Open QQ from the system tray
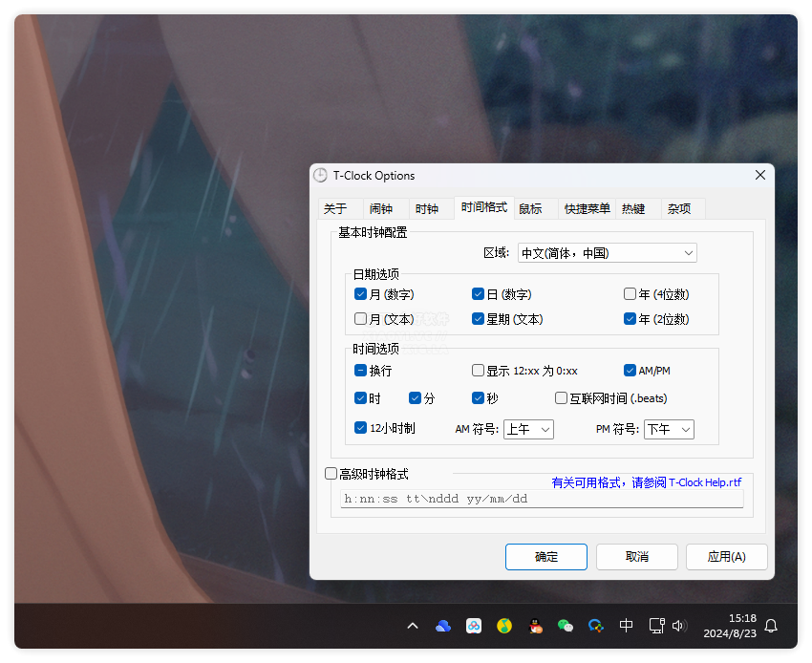 point(534,626)
